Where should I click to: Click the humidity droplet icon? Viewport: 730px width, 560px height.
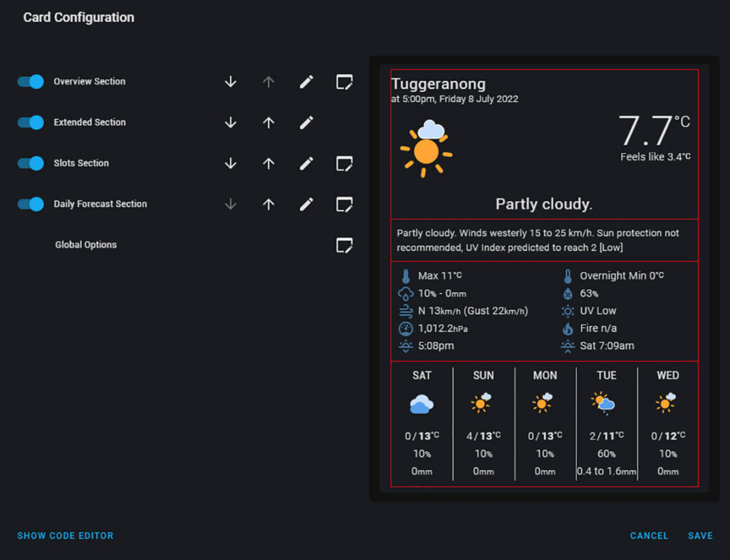pyautogui.click(x=567, y=294)
